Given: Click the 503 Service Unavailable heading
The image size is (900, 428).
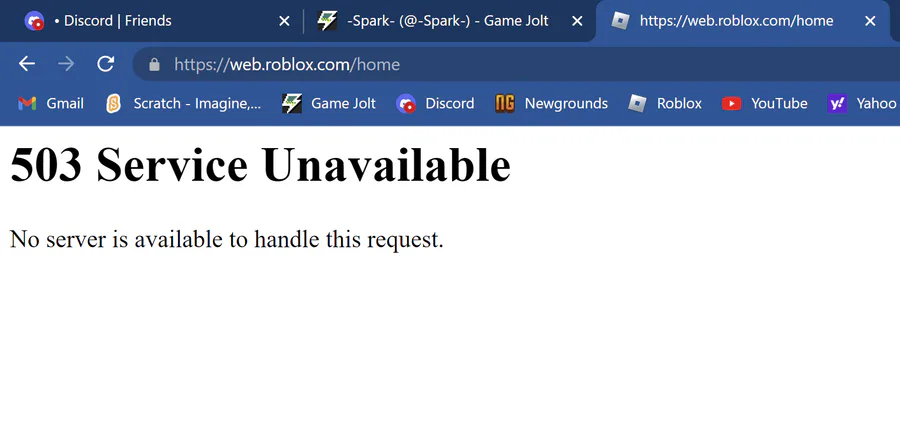Looking at the screenshot, I should pos(261,165).
